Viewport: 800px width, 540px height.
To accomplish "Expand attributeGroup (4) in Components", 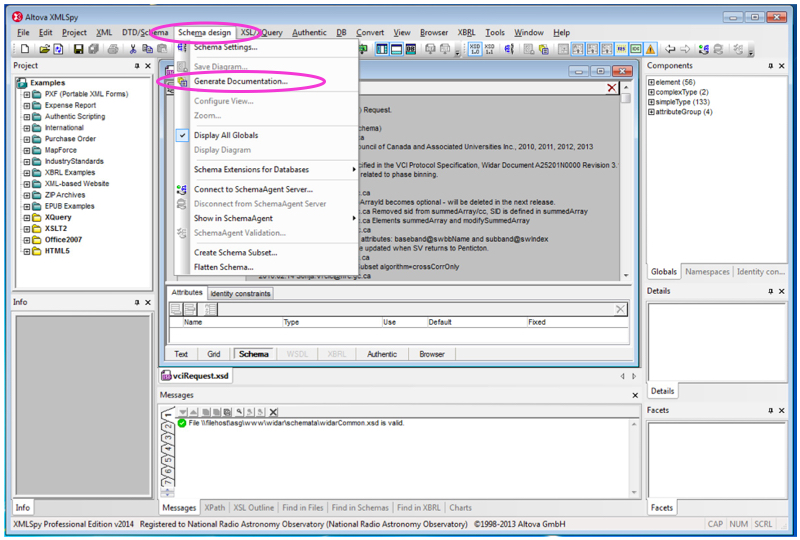I will click(x=652, y=112).
